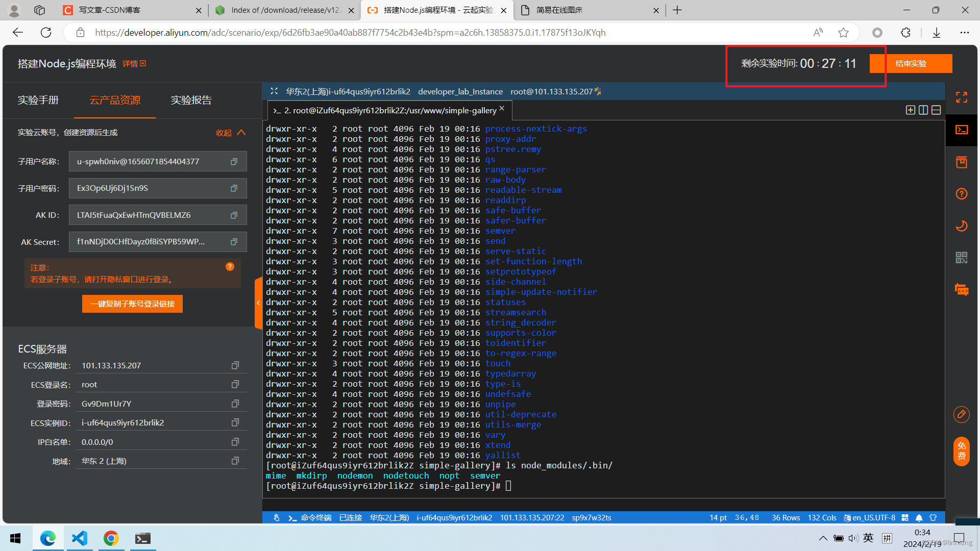Click the help question mark sidebar icon
The image size is (980, 551).
[x=962, y=194]
